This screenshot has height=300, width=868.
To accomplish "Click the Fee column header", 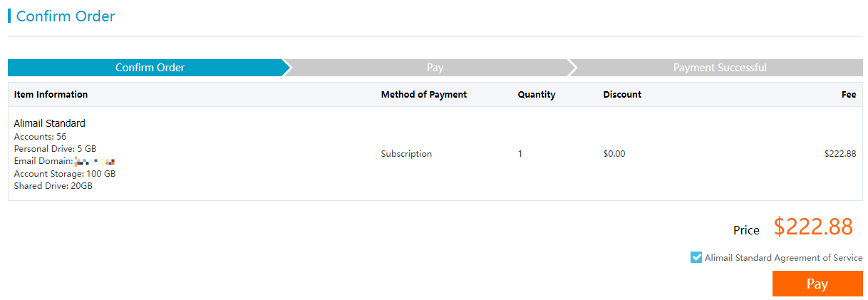I will click(x=848, y=94).
